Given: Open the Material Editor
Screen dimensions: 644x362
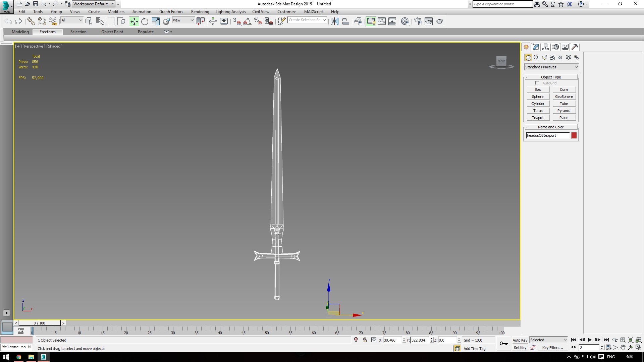Looking at the screenshot, I should 405,21.
